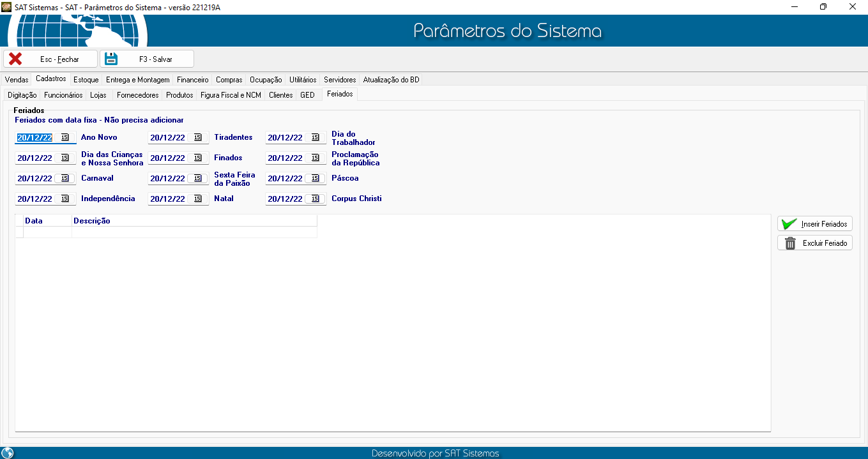Expand the Independência date dropdown
Image resolution: width=868 pixels, height=459 pixels.
[x=65, y=199]
